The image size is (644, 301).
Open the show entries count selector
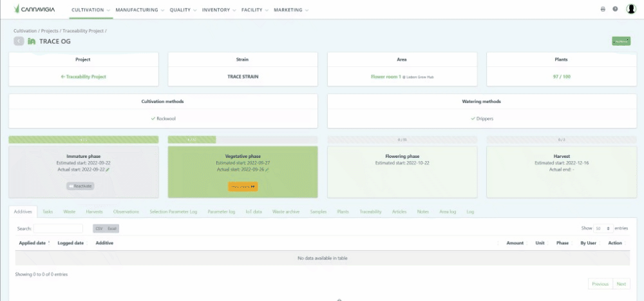602,228
